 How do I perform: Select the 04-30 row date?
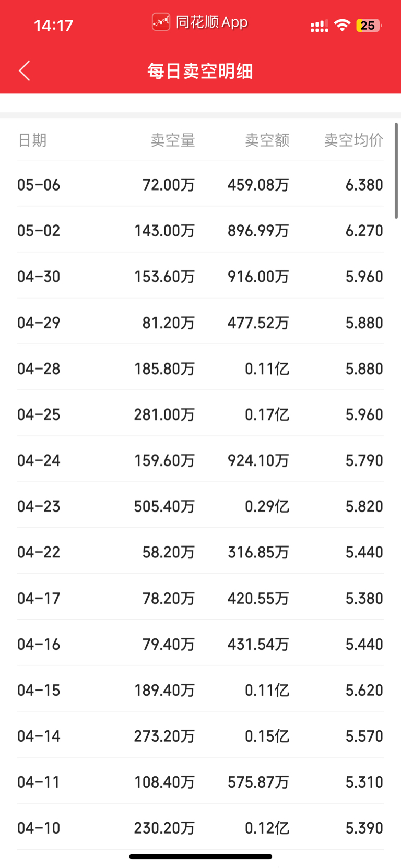coord(39,277)
